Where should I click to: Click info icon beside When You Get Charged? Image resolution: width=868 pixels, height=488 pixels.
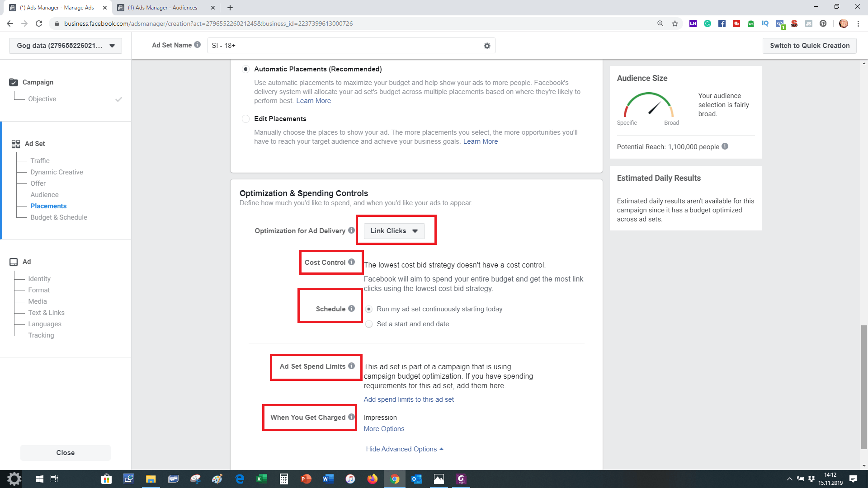pyautogui.click(x=351, y=417)
